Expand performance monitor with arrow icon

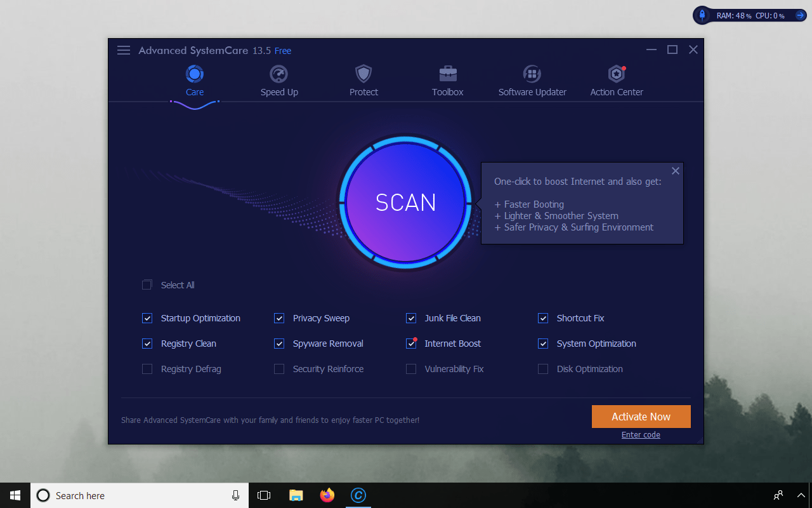800,15
